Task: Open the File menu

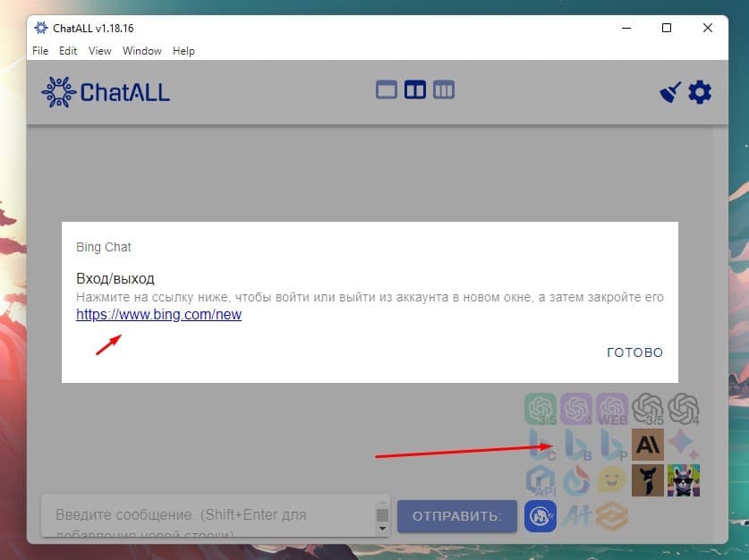Action: pos(40,51)
